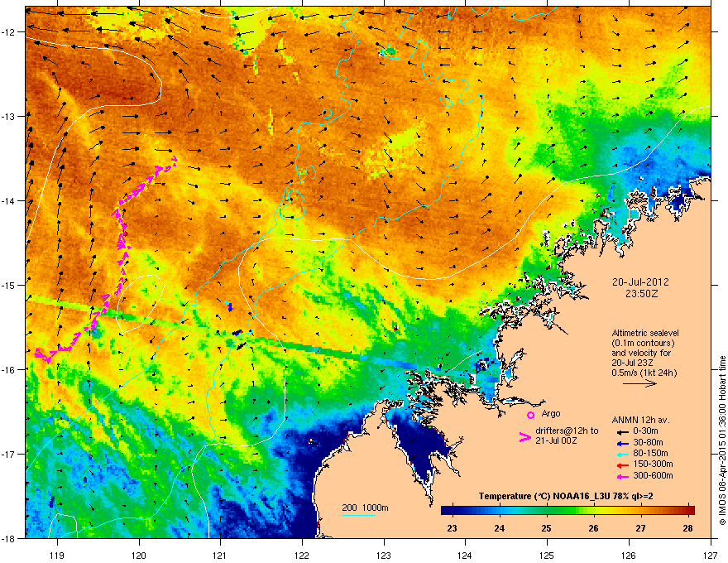Click the colorbar tick label '27'

tap(640, 528)
